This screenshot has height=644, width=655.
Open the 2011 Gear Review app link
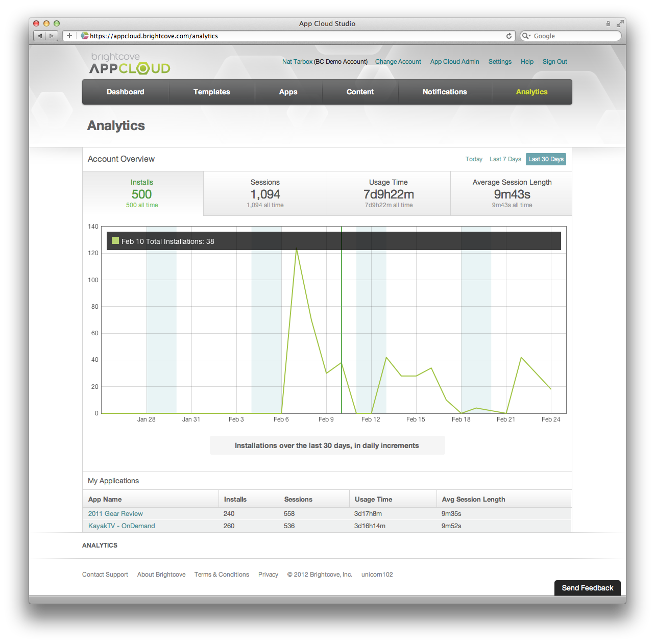(115, 513)
